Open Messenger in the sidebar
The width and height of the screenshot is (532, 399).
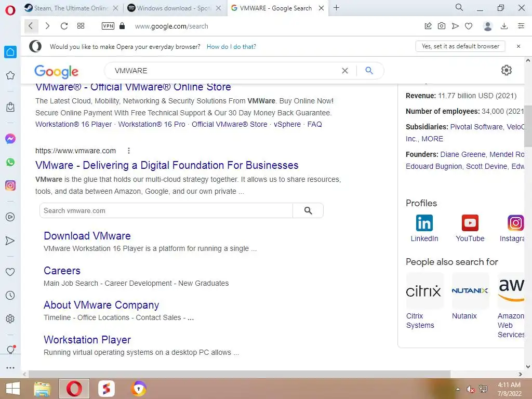pyautogui.click(x=10, y=139)
